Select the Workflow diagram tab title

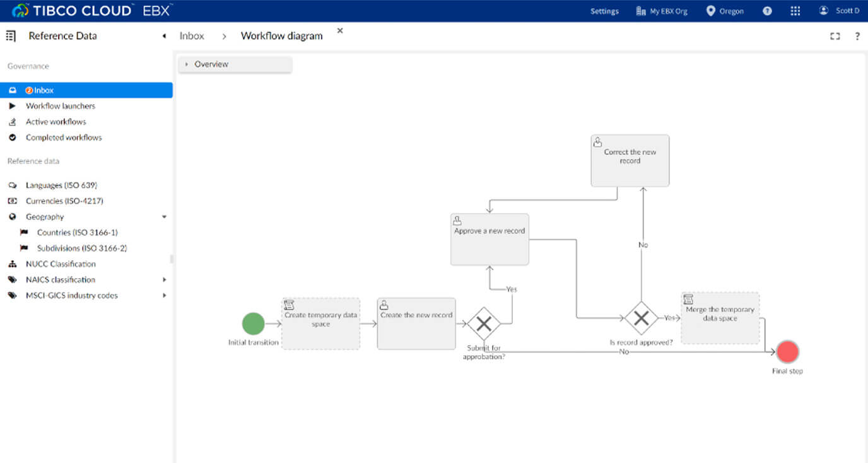282,36
